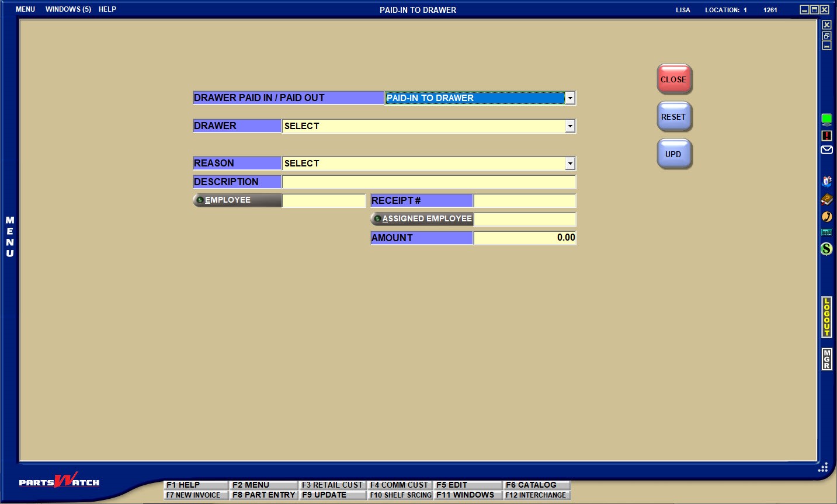Image resolution: width=837 pixels, height=504 pixels.
Task: Click the vertical LOGOUT button
Action: [826, 317]
